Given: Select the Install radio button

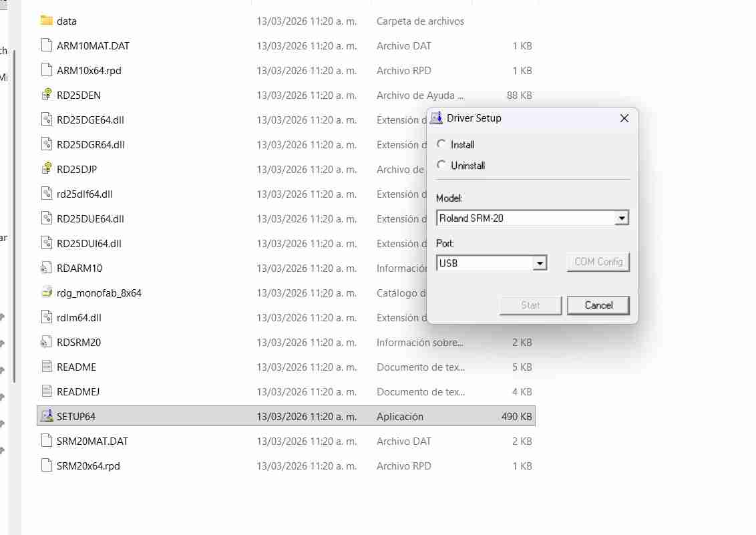Looking at the screenshot, I should pos(441,144).
